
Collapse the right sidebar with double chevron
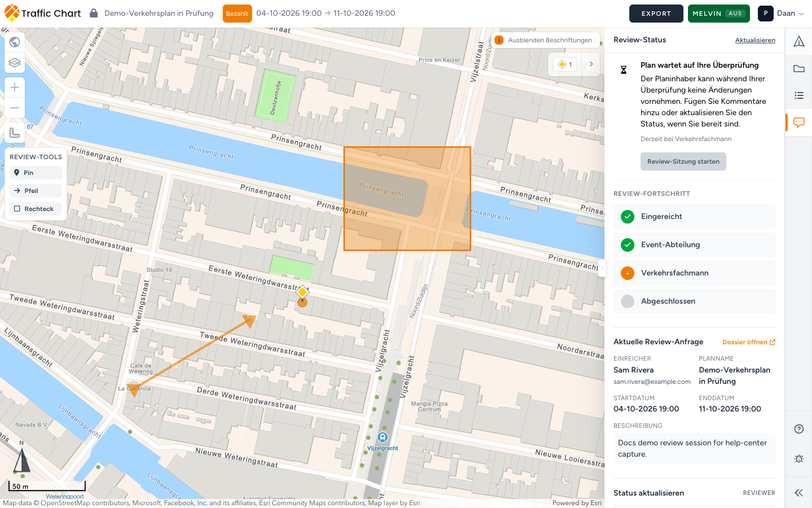pos(799,493)
